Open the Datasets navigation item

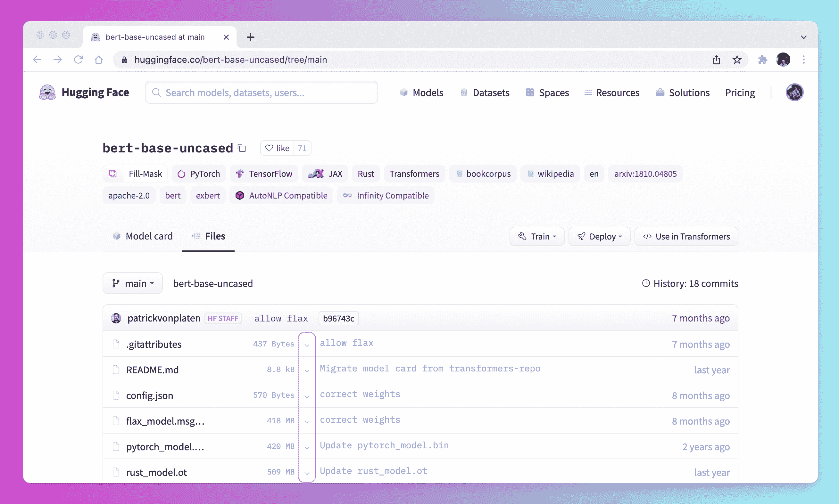tap(485, 92)
